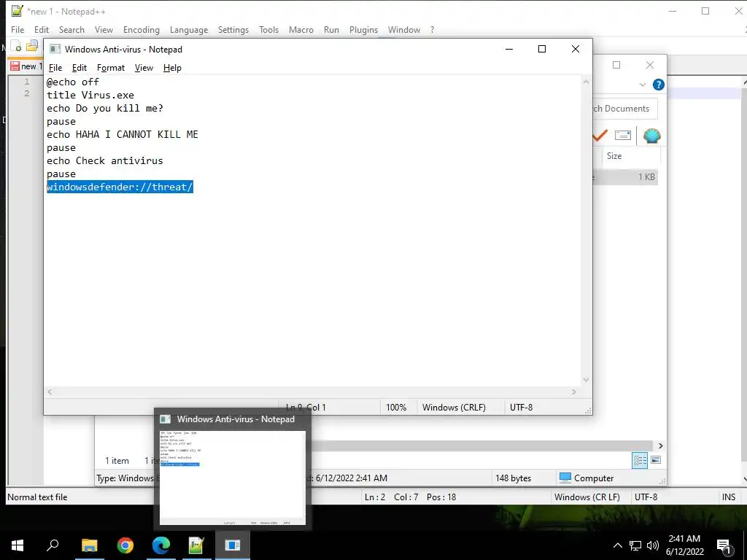Open the Notepad++ Plugins menu
This screenshot has width=747, height=560.
[363, 29]
